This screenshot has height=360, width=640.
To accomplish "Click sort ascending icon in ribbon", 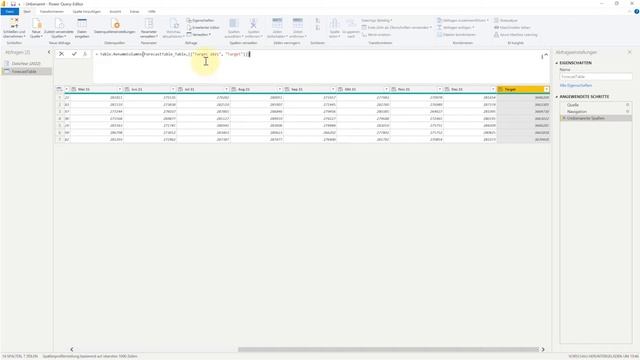I will click(318, 20).
